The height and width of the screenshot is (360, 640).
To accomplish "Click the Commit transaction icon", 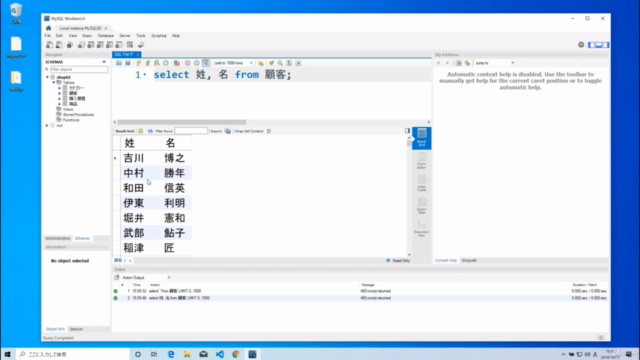I will click(x=188, y=63).
